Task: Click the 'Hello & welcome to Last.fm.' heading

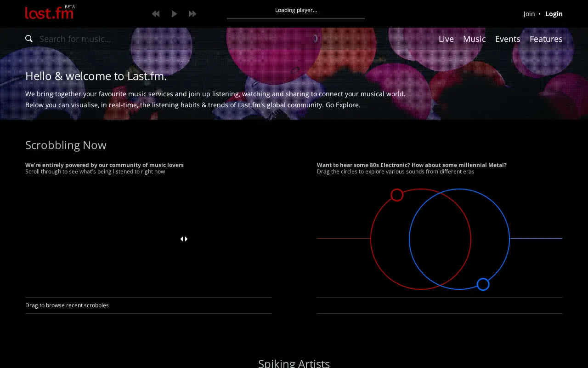Action: pos(96,76)
